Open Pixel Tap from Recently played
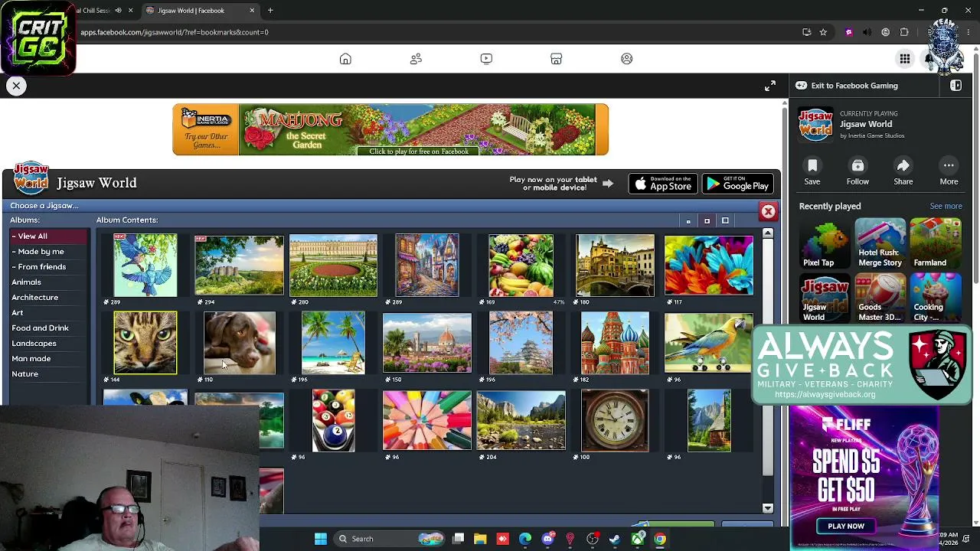This screenshot has height=551, width=980. click(x=825, y=244)
